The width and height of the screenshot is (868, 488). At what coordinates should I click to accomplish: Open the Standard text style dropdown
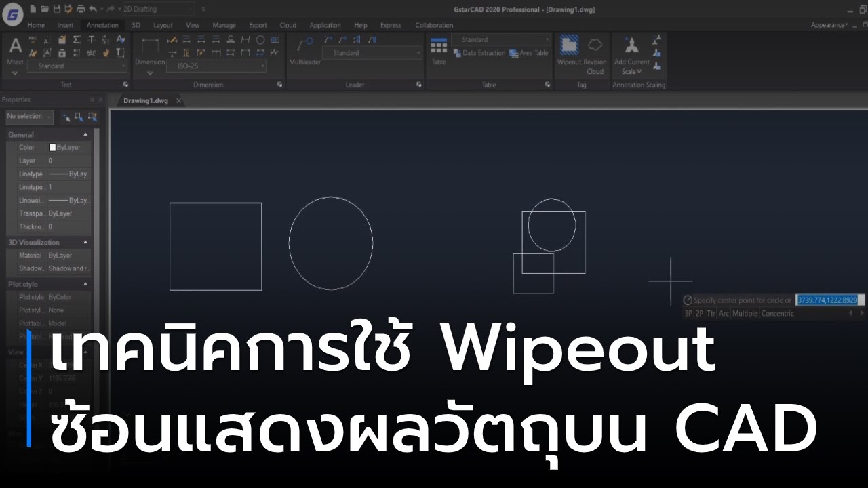click(x=77, y=66)
